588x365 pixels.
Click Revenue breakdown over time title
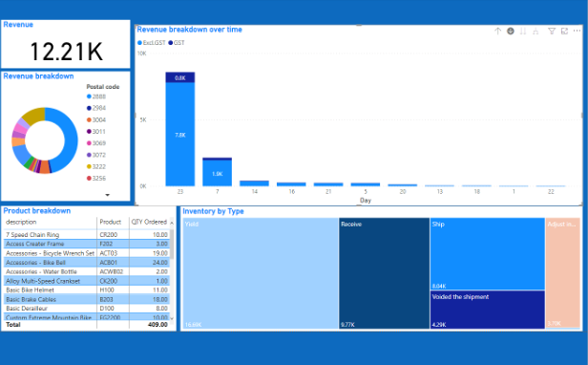pos(189,30)
